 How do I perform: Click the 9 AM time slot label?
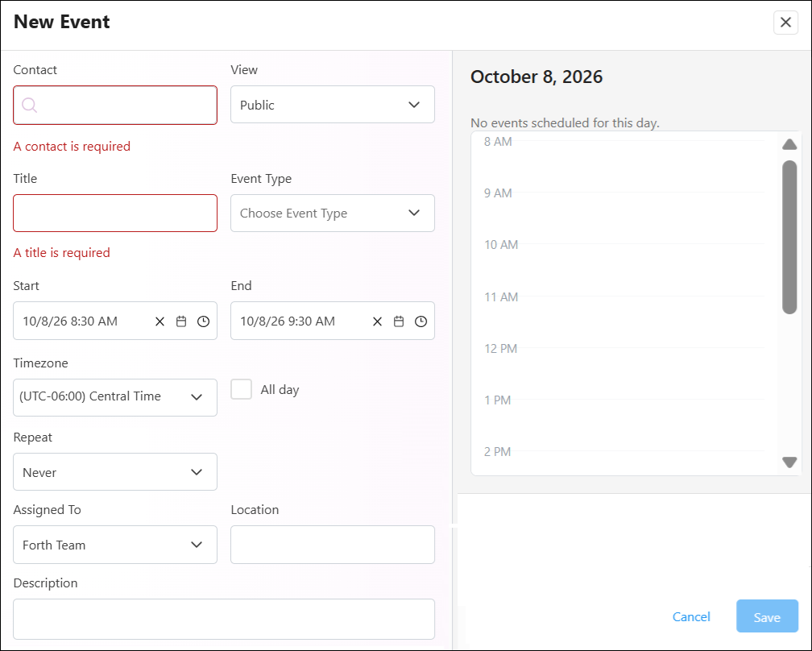tap(498, 193)
